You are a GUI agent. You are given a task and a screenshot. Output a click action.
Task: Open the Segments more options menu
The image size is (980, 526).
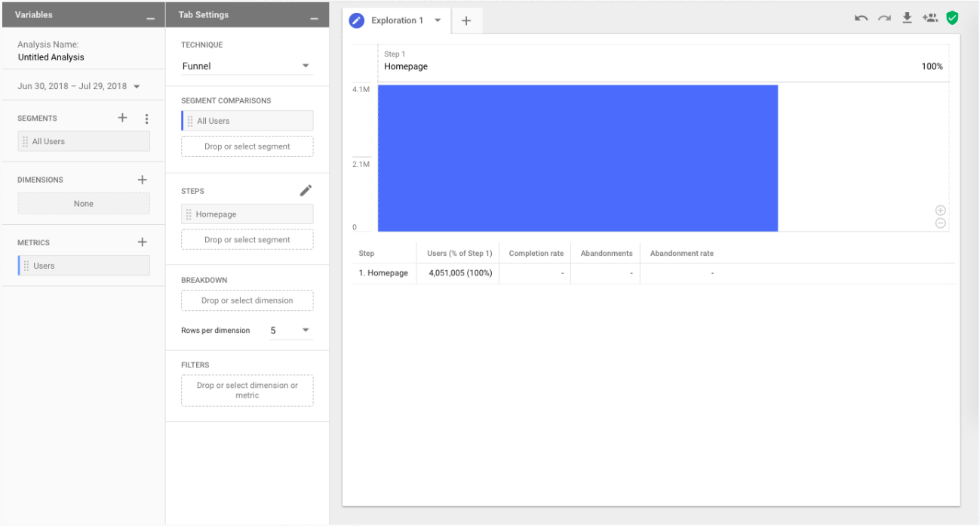[x=146, y=118]
